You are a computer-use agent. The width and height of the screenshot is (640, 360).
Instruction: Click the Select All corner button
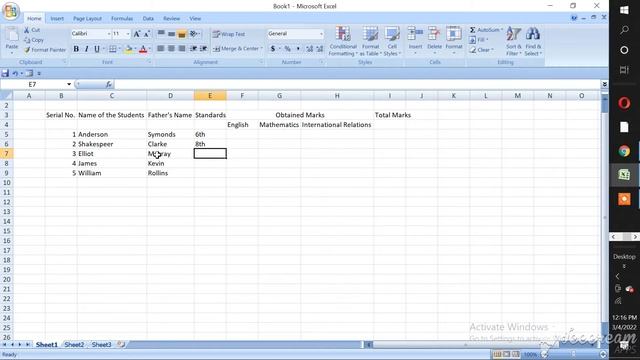click(7, 96)
